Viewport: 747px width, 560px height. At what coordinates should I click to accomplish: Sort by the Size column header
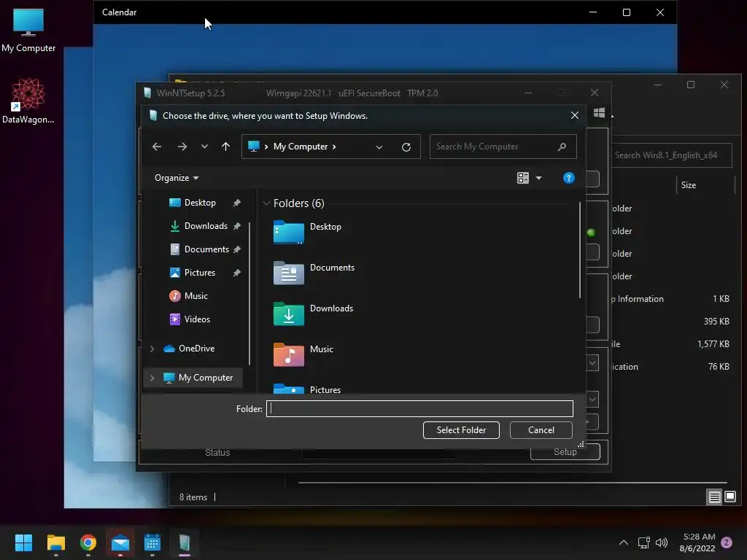[689, 185]
